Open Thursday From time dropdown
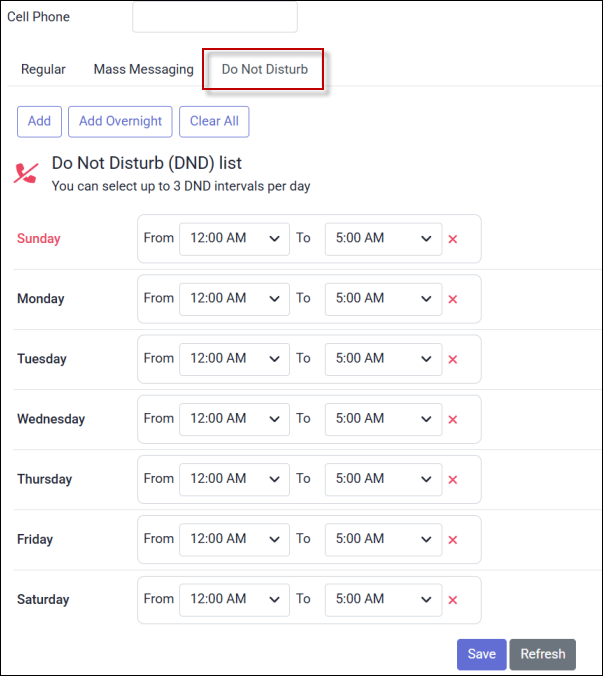603x676 pixels. click(234, 479)
